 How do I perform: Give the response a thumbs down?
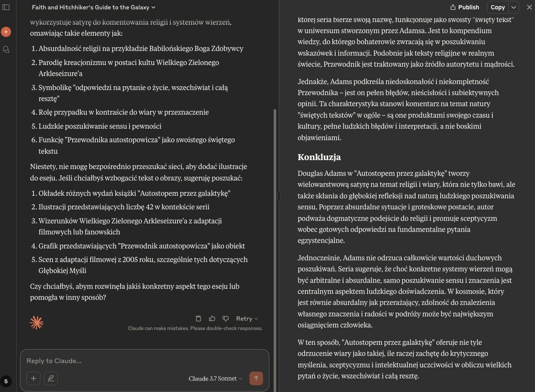pos(226,319)
